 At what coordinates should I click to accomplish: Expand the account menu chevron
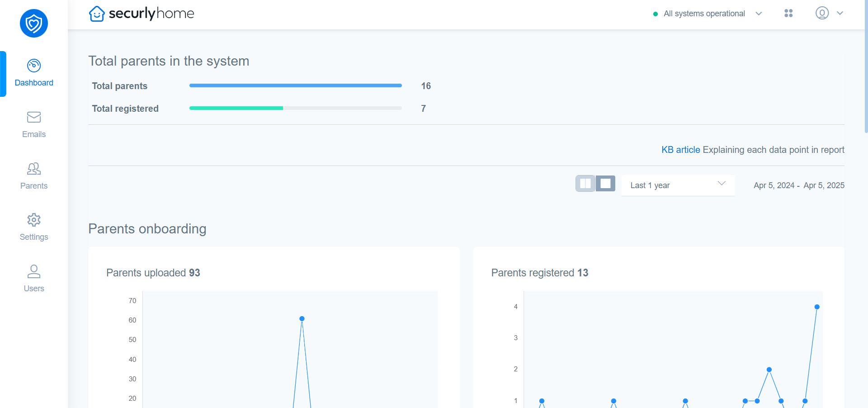840,13
